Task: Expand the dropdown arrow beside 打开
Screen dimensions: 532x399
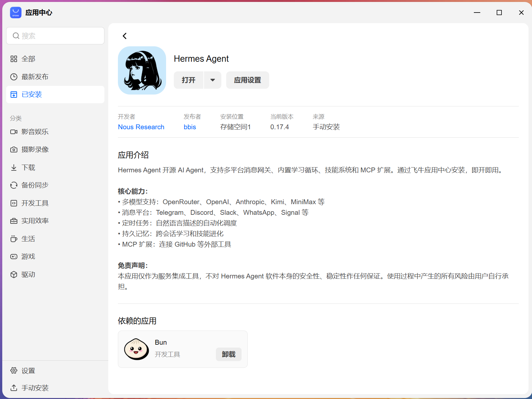Action: pos(213,80)
